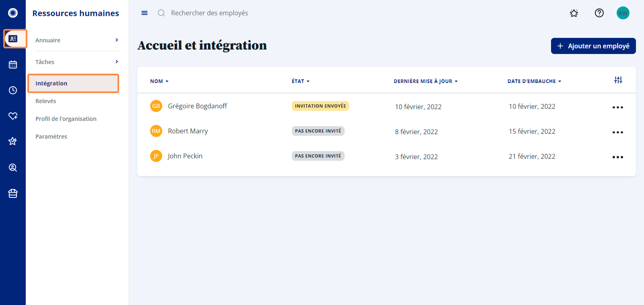Open the clock time tracking icon

13,90
